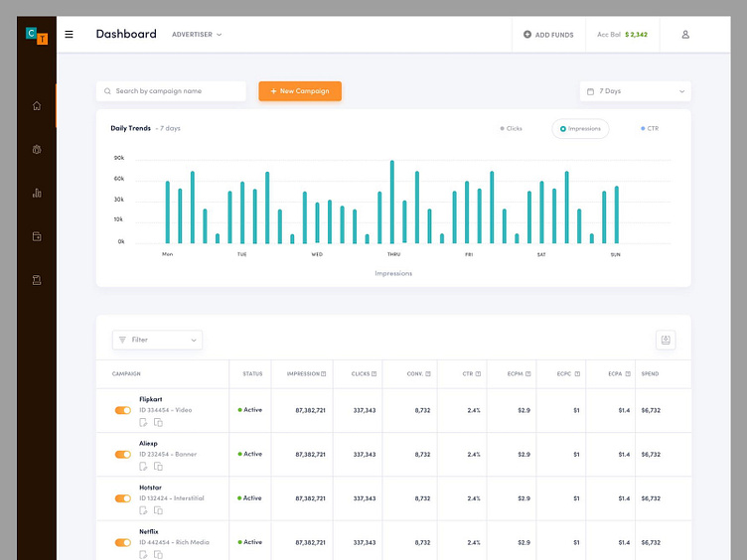Viewport: 747px width, 560px height.
Task: Open the Filter dropdown
Action: click(157, 340)
